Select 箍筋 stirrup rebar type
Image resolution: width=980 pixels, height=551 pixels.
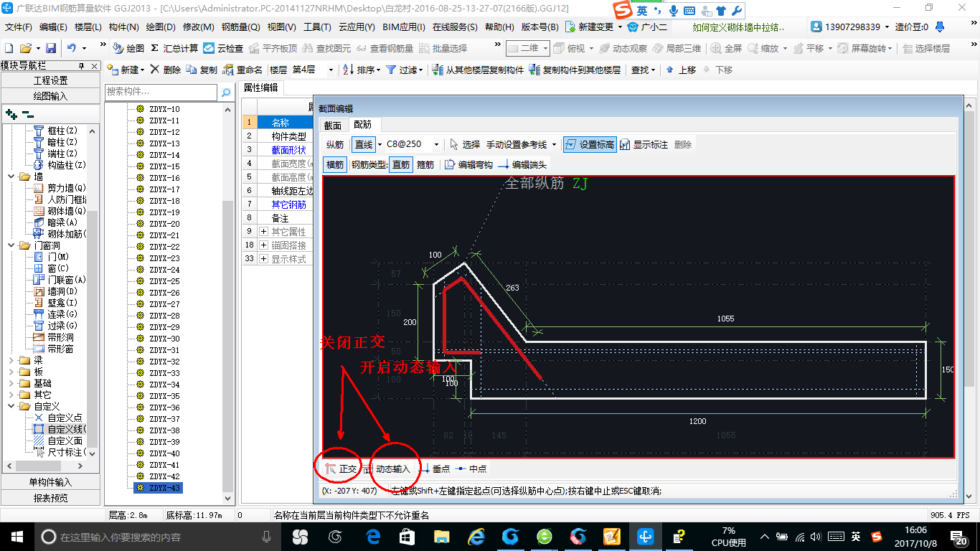point(425,164)
